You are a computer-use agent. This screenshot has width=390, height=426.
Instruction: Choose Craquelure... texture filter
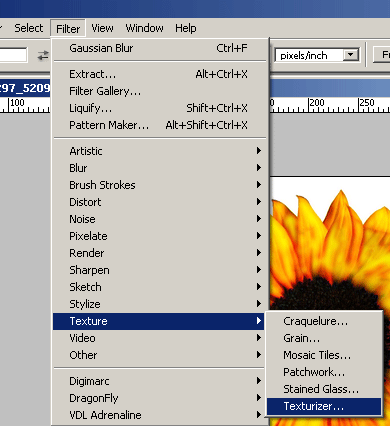tap(324, 321)
